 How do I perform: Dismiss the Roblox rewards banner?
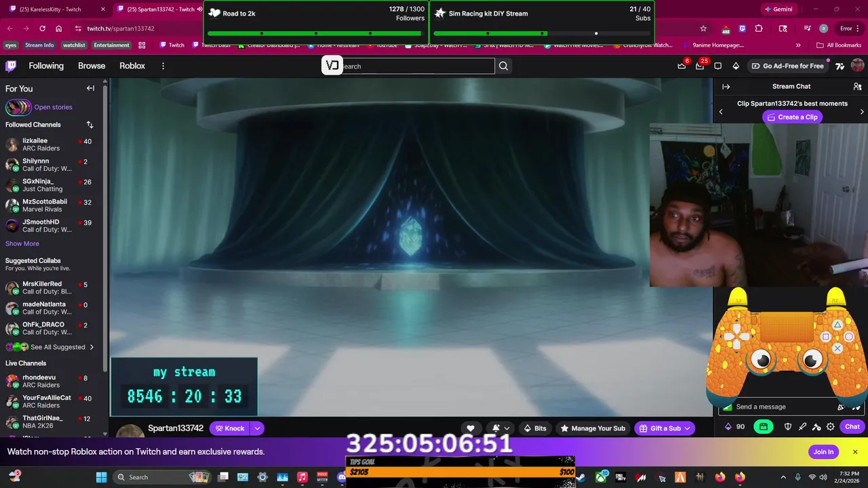[x=855, y=452]
